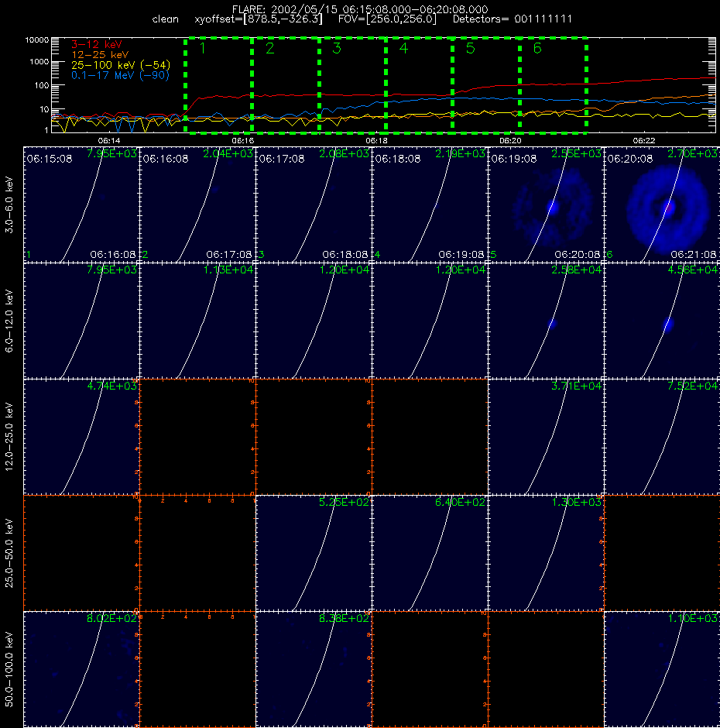Select the 50.0-100.0 keV image peaking at 8.02E+02
720x728 pixels.
coord(81,669)
